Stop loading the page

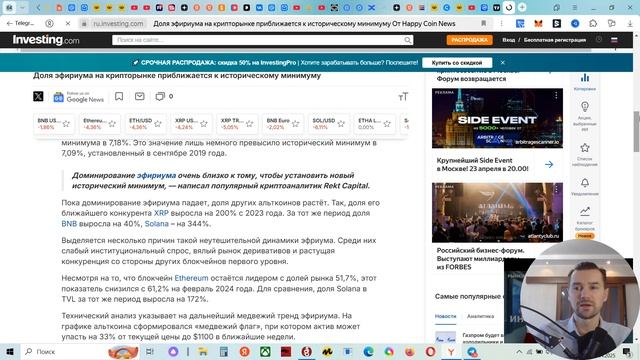pyautogui.click(x=68, y=24)
